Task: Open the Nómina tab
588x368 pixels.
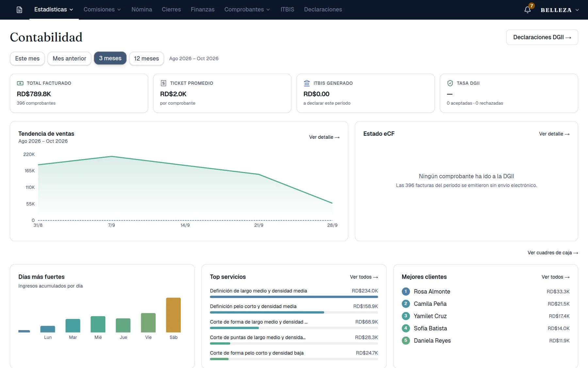Action: pos(142,9)
